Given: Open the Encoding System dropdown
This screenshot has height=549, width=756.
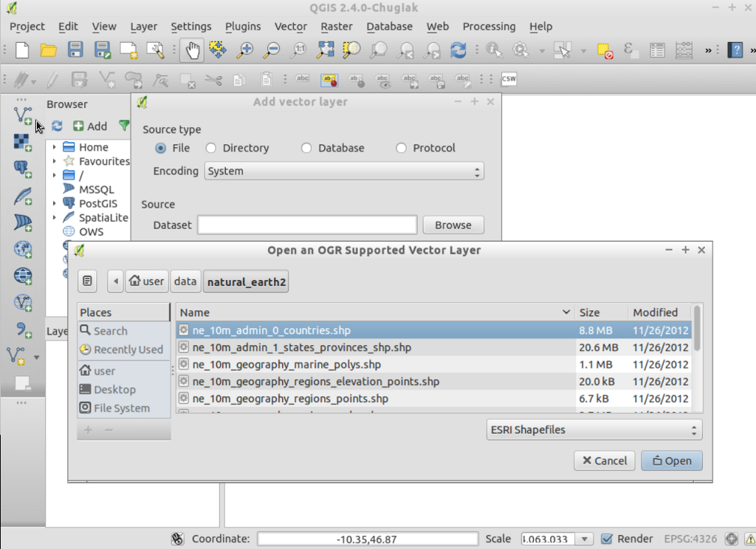Looking at the screenshot, I should pyautogui.click(x=344, y=171).
